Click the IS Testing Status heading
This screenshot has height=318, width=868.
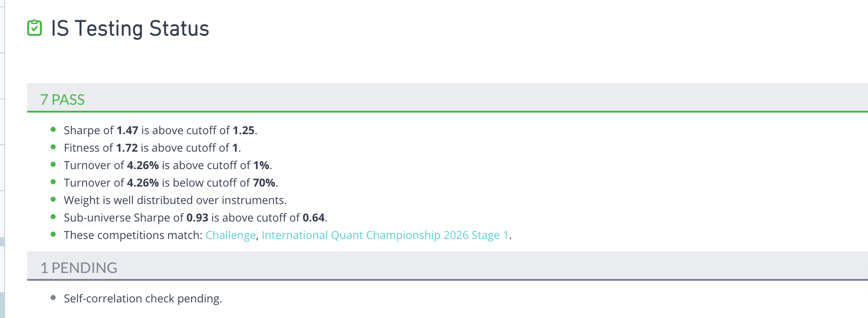[x=130, y=28]
